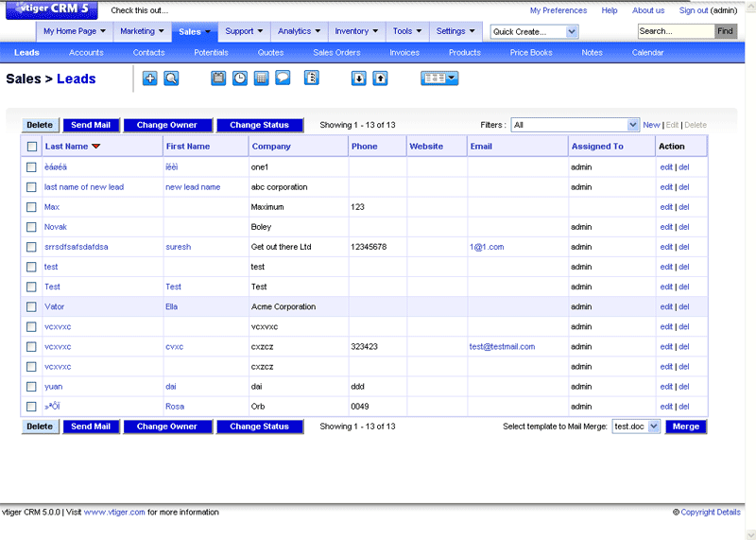Open the calculator toolbar icon
Screen dimensions: 756x540
(x=262, y=78)
